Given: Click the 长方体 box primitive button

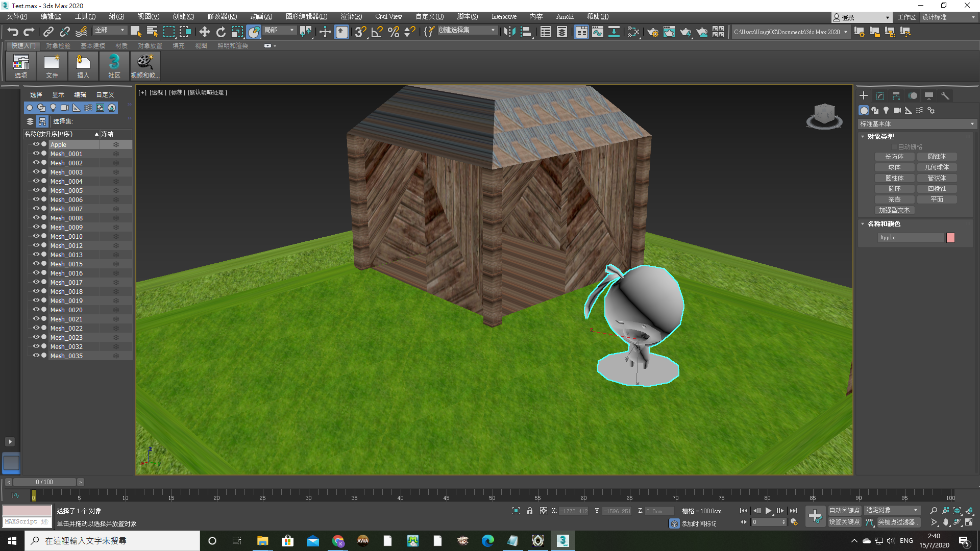Looking at the screenshot, I should pyautogui.click(x=894, y=157).
